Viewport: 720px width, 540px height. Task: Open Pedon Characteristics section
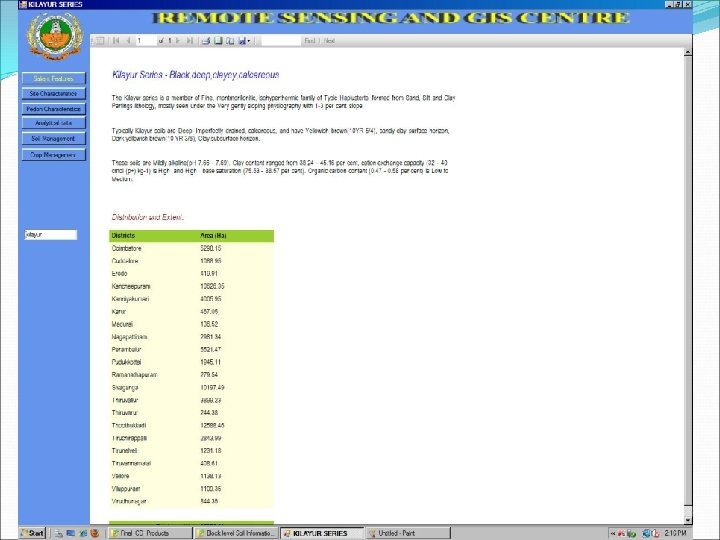[x=53, y=109]
